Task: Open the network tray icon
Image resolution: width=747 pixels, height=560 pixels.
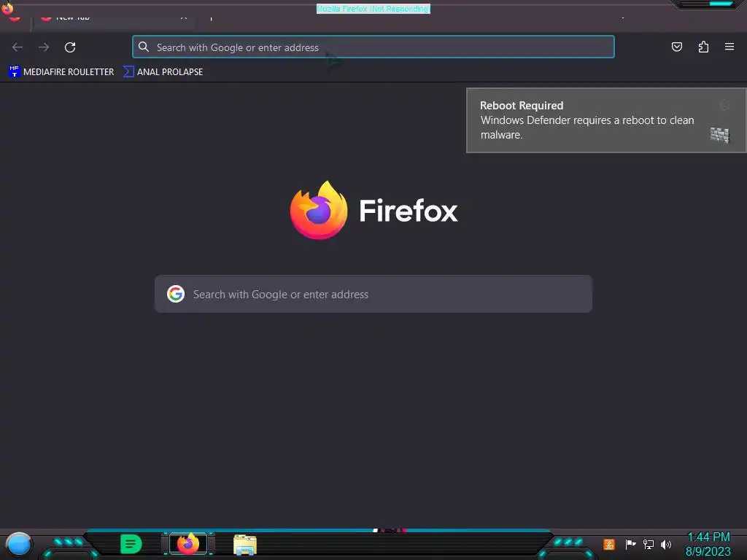Action: 649,544
